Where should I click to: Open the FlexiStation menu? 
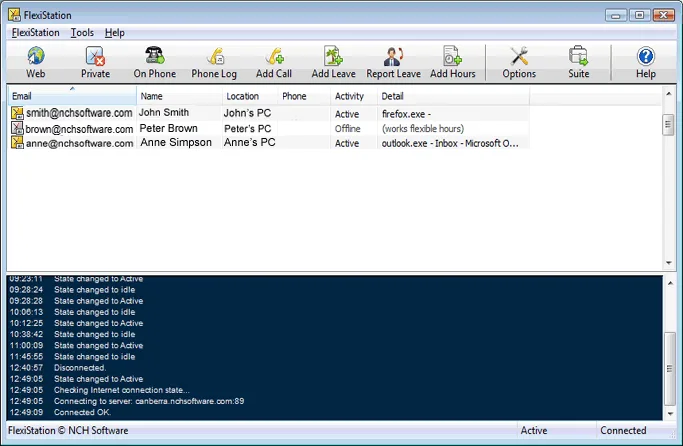point(35,33)
